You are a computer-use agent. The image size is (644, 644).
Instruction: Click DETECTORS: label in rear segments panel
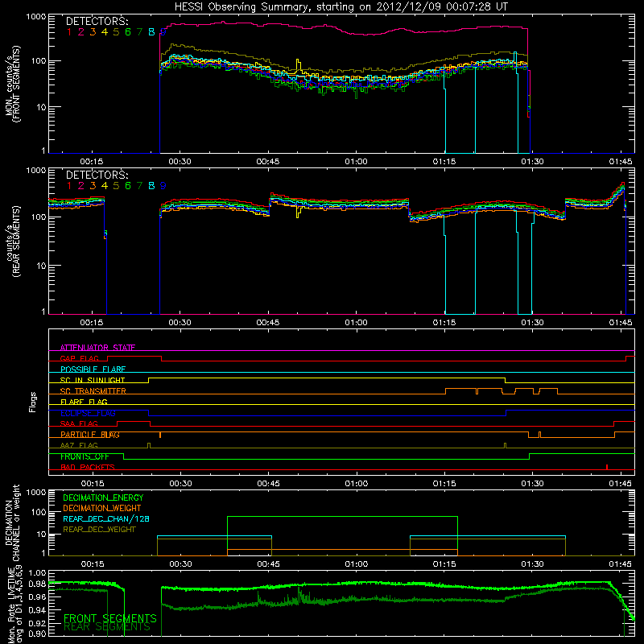(97, 175)
